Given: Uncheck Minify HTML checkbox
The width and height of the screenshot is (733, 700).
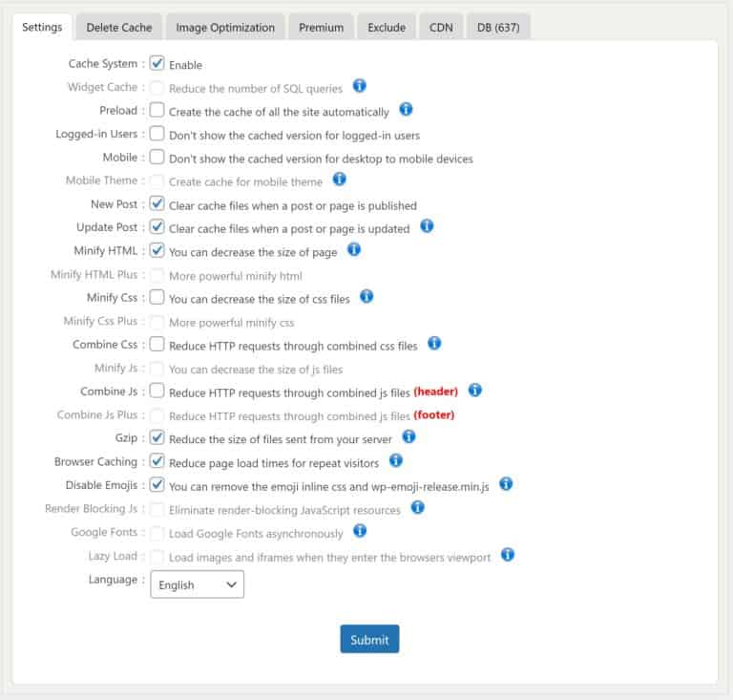Looking at the screenshot, I should 157,250.
